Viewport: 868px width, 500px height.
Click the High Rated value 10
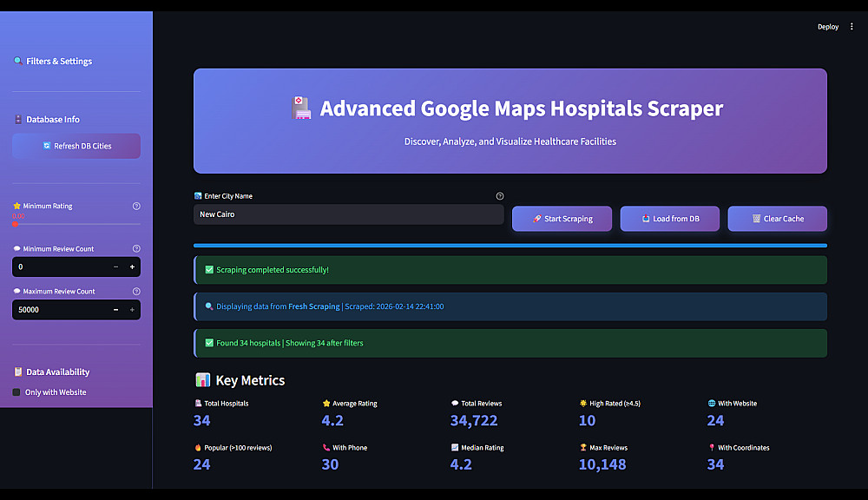coord(587,420)
